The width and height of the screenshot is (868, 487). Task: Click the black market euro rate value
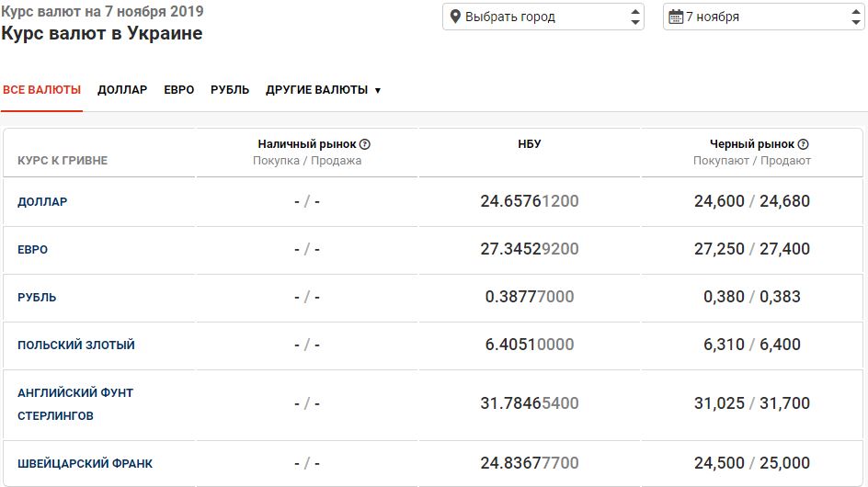click(x=752, y=249)
